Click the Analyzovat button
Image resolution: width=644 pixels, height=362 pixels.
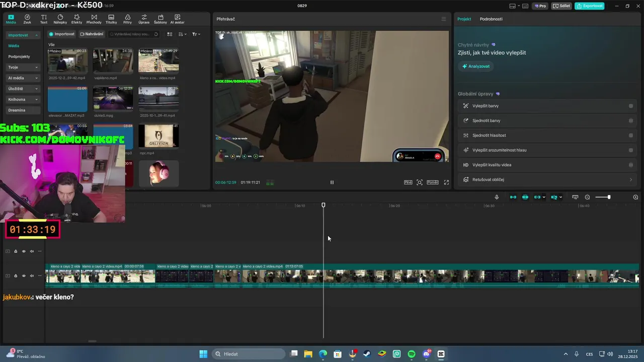coord(476,66)
